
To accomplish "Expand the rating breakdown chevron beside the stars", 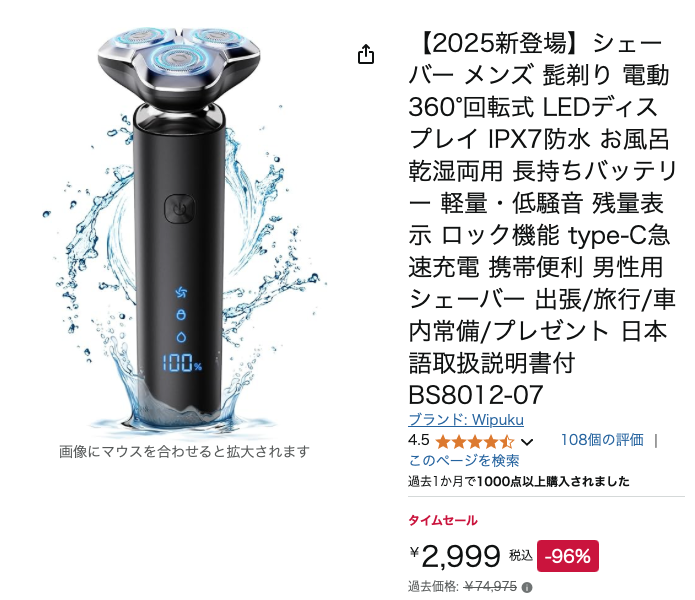I will pos(527,442).
